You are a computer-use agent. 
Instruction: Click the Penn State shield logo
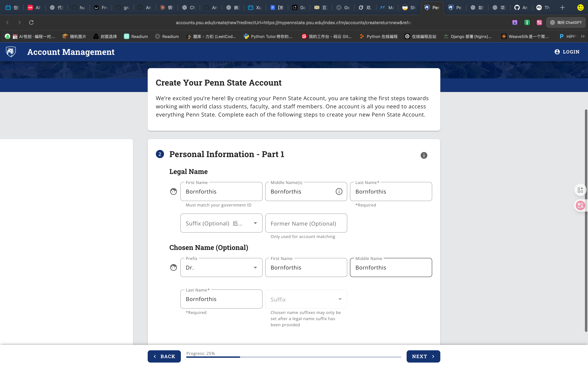[x=11, y=52]
